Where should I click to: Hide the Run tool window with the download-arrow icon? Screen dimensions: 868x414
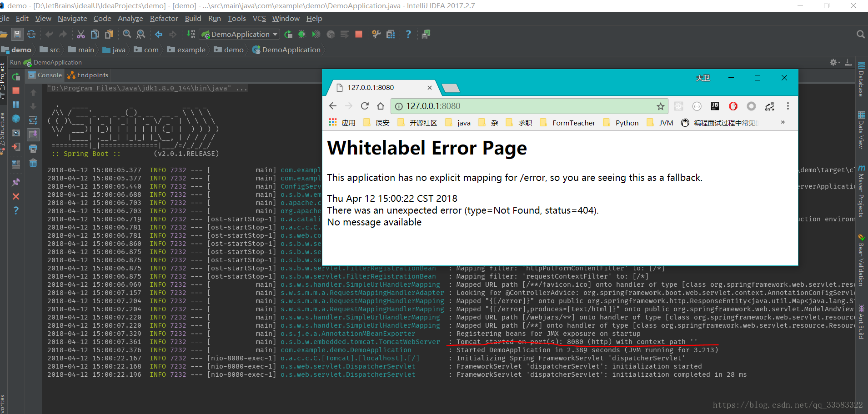(848, 62)
